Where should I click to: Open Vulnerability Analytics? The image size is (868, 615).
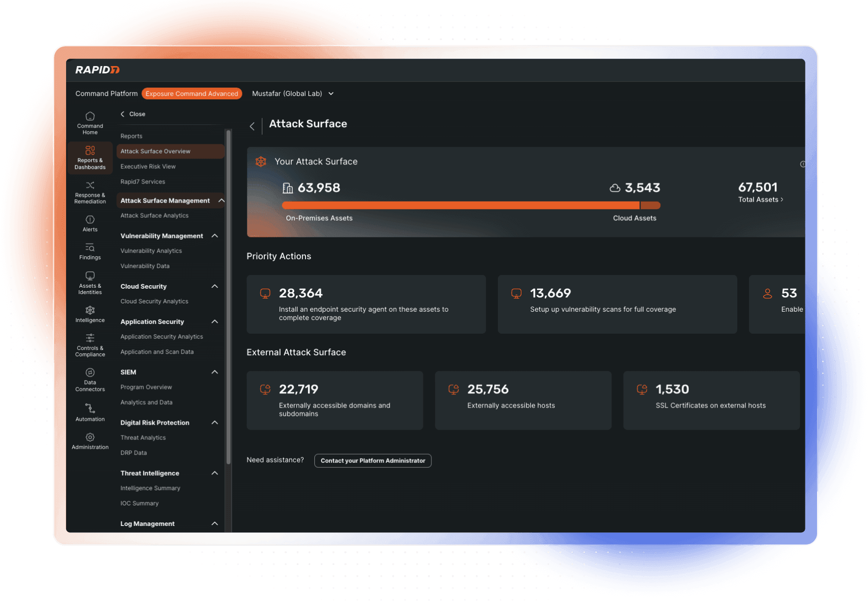click(x=151, y=251)
